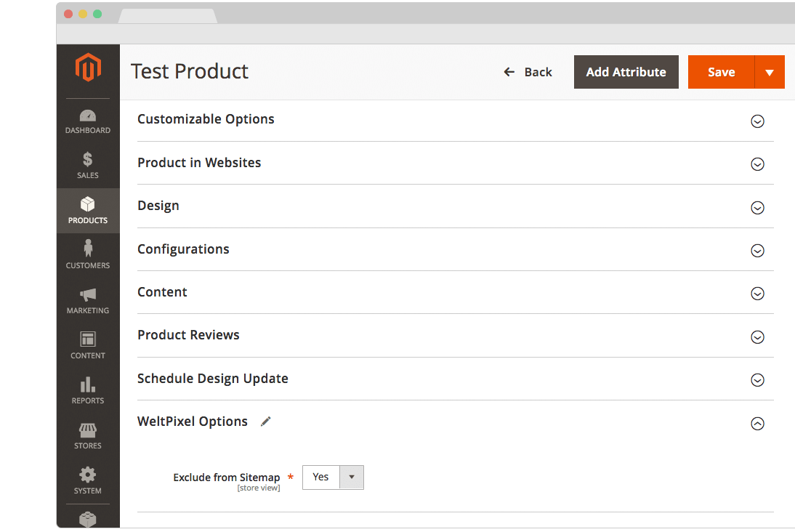Viewport: 795px width, 532px height.
Task: Expand the Schedule Design Update section
Action: pos(757,380)
